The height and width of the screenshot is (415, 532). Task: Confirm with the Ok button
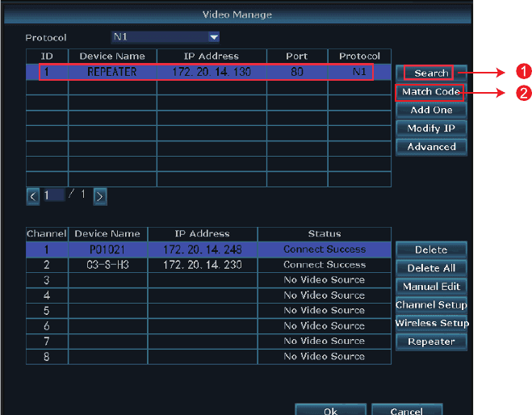[x=330, y=410]
